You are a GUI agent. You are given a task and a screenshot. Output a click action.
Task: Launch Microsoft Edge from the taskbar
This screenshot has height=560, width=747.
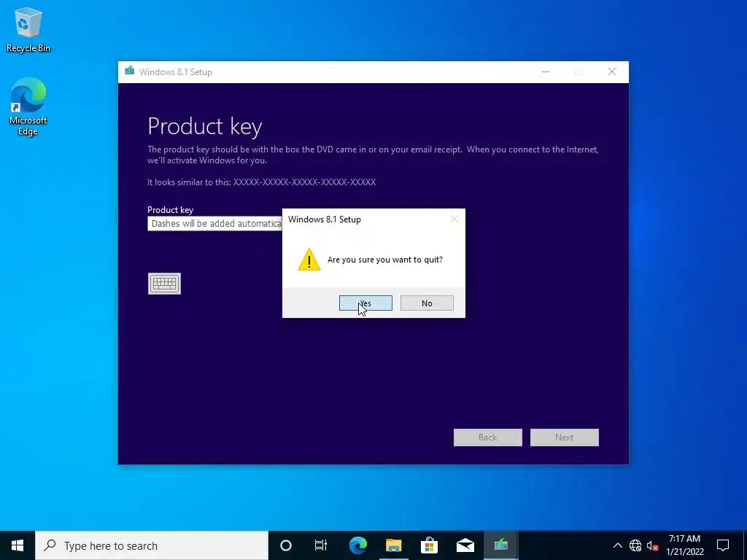click(x=358, y=545)
